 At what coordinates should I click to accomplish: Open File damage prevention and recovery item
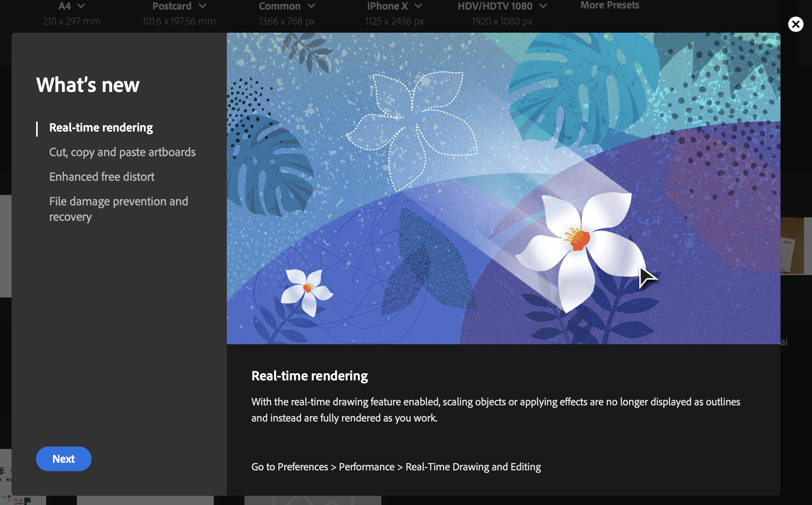click(118, 209)
